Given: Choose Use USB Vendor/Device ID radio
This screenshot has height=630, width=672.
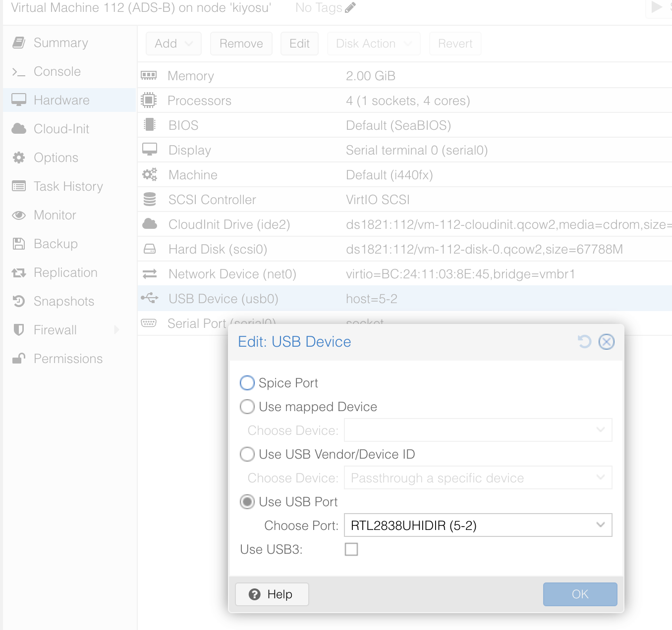Looking at the screenshot, I should click(247, 454).
